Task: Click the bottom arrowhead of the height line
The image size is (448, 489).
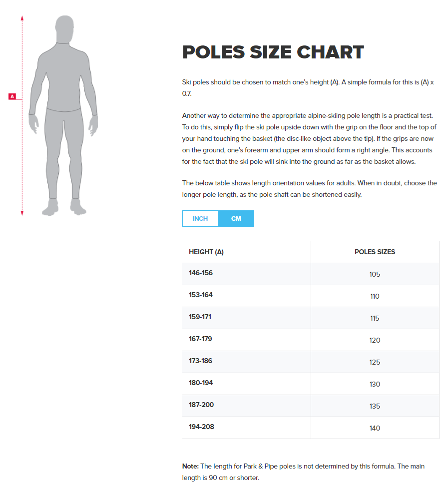Action: click(22, 213)
